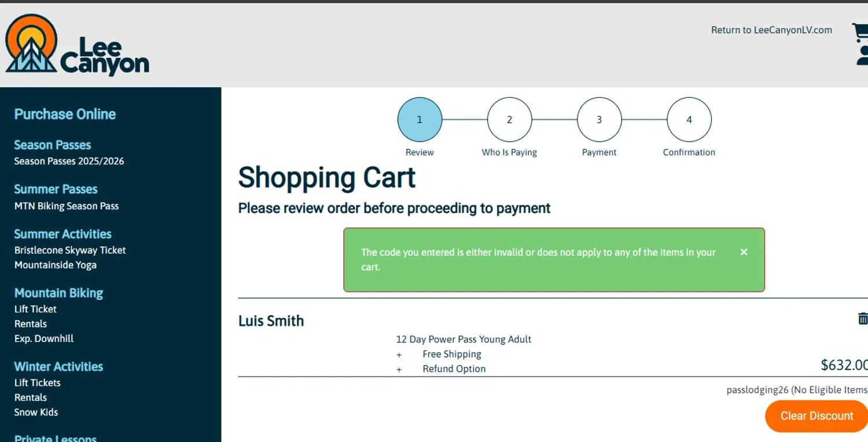Click the Free Shipping label
The height and width of the screenshot is (442, 868).
point(452,354)
